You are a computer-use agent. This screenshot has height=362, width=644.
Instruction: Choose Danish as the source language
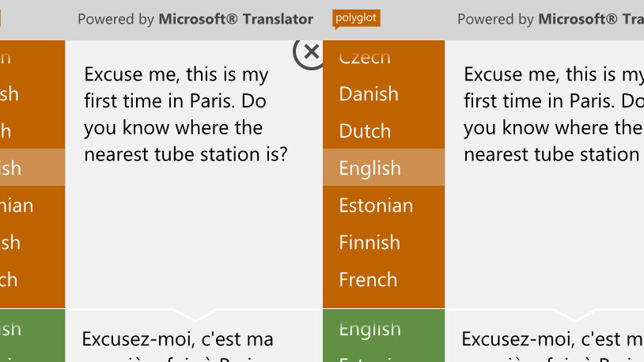369,94
